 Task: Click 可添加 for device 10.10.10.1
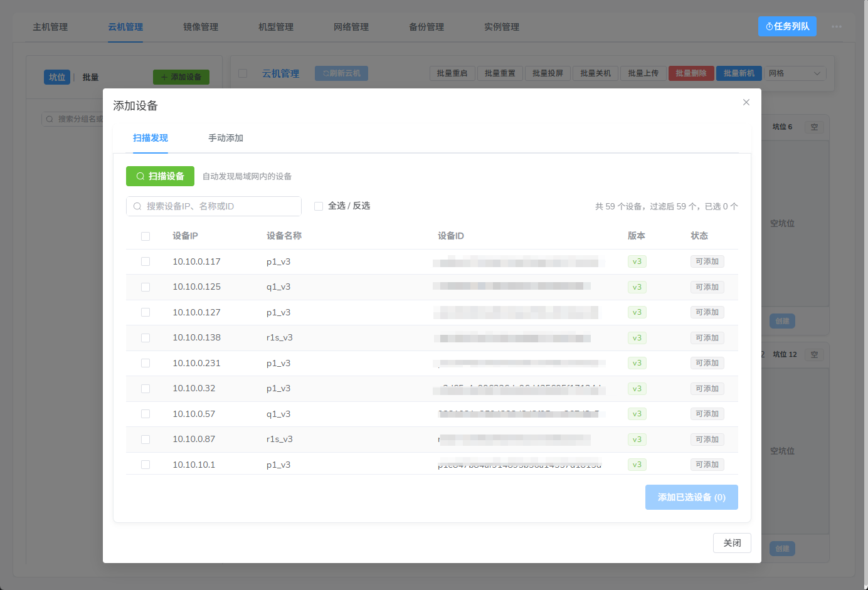pyautogui.click(x=707, y=464)
